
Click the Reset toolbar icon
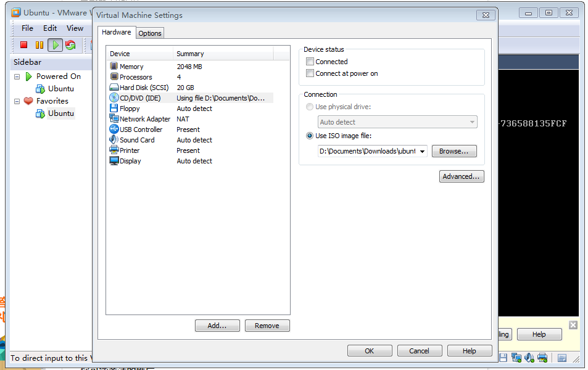point(70,45)
